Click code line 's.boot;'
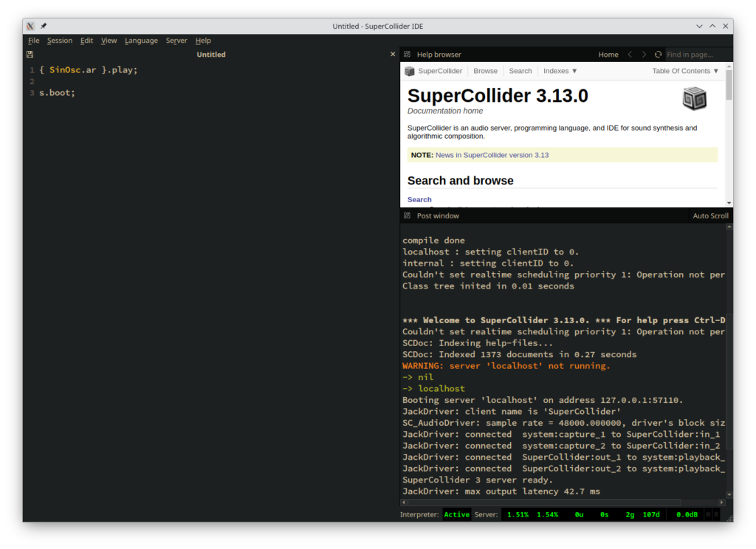The image size is (756, 549). coord(57,92)
